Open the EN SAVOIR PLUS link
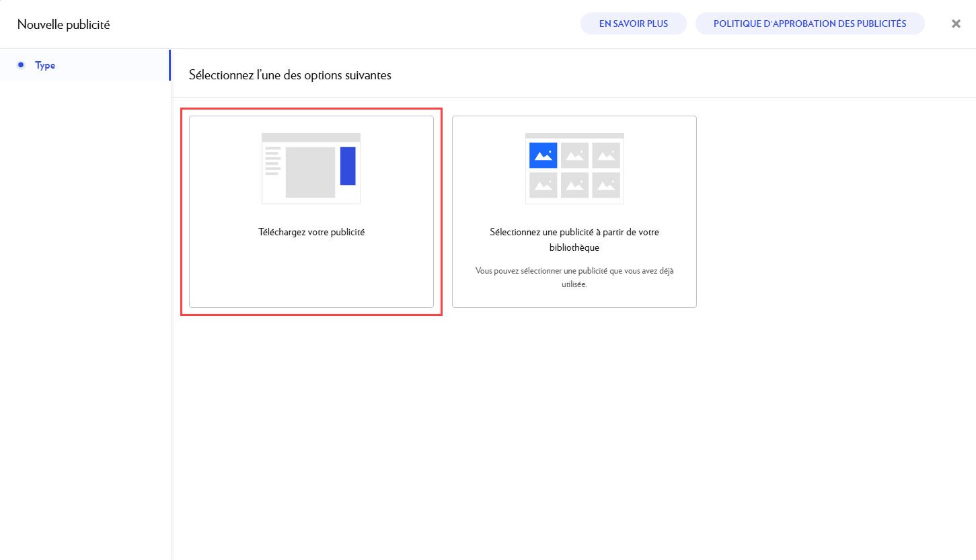This screenshot has width=976, height=560. [x=633, y=24]
